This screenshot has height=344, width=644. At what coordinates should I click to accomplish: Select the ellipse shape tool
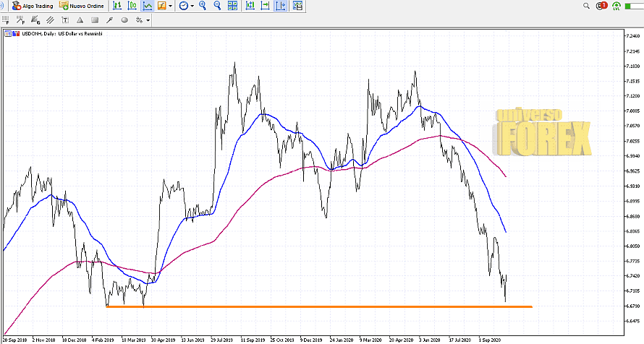124,20
